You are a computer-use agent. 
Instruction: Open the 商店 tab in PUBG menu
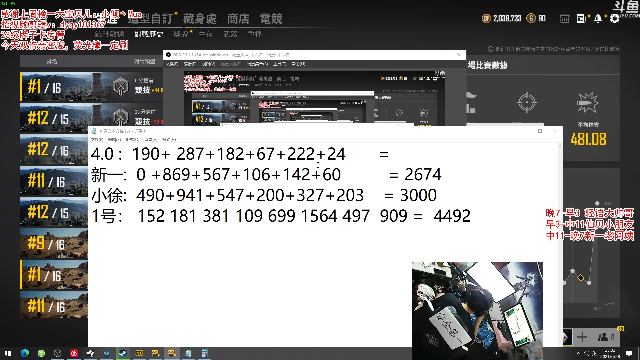[x=238, y=19]
